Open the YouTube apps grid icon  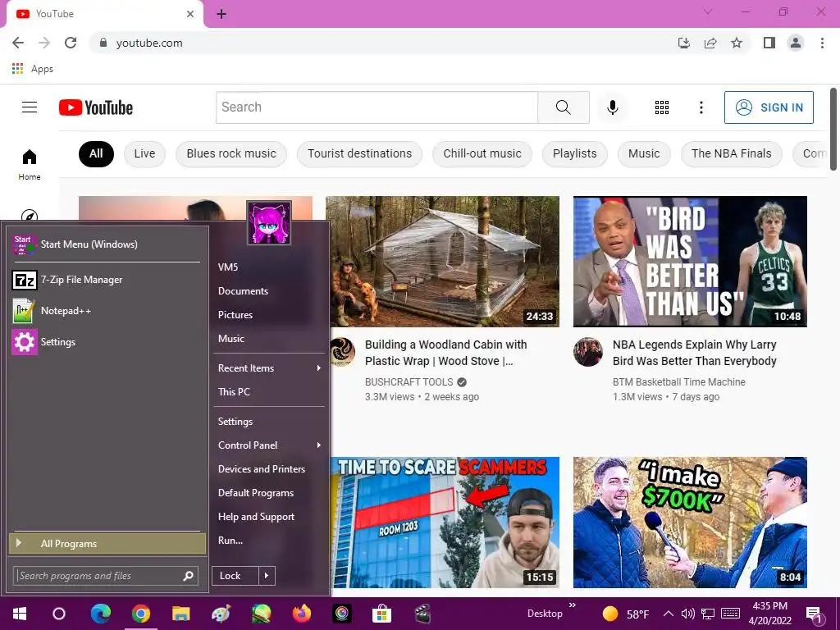(x=662, y=107)
